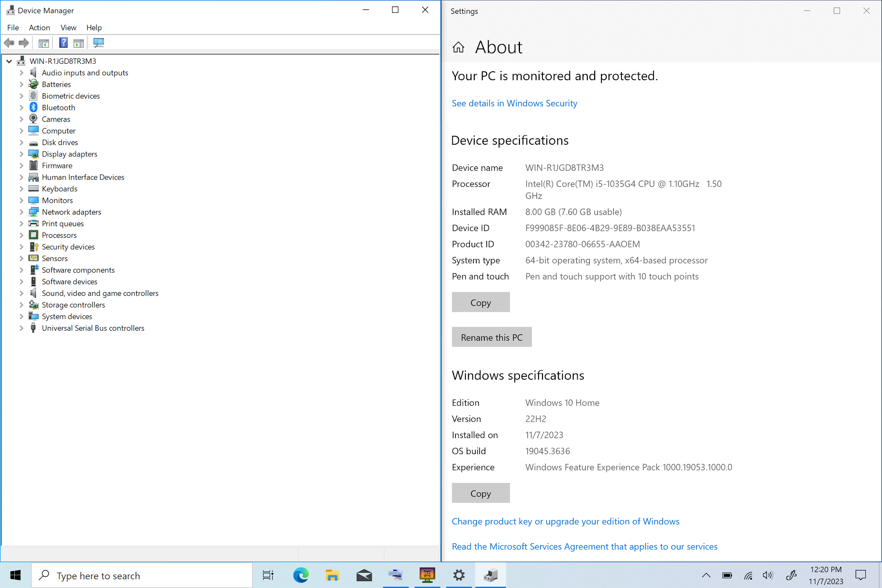The image size is (882, 588).
Task: Click the pen Windows Ink Workspace tray icon
Action: tap(791, 576)
